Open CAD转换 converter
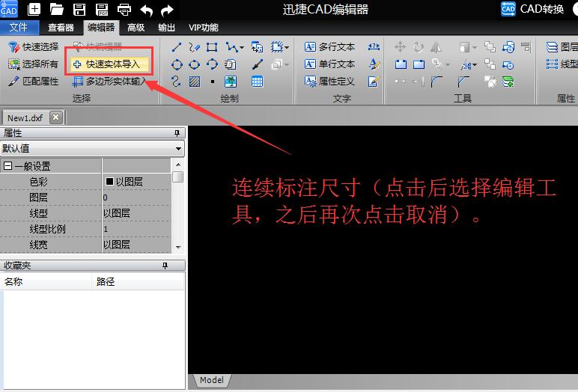 (x=532, y=9)
